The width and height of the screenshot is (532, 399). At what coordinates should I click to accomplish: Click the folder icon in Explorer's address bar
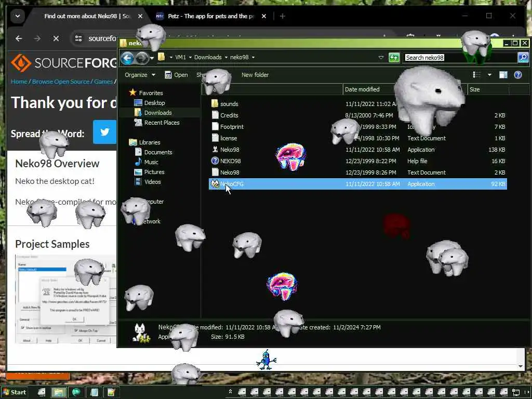point(162,57)
